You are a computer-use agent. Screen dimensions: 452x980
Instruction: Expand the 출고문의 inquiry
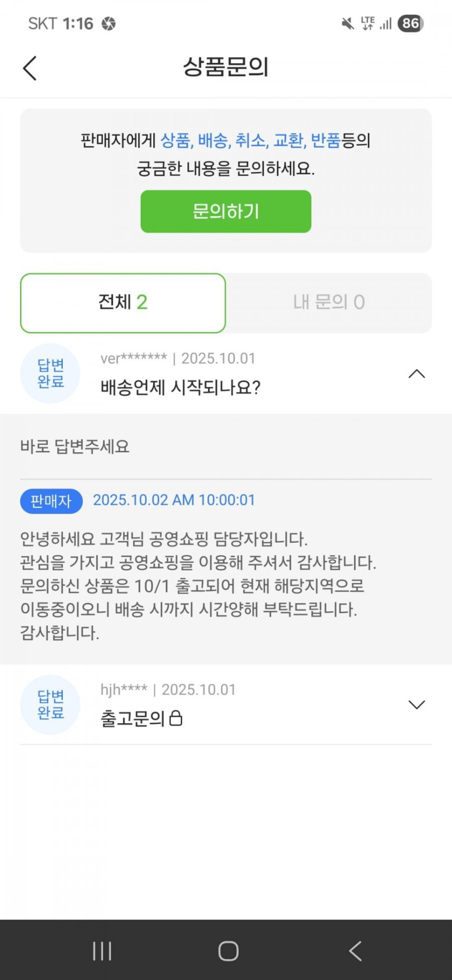[x=416, y=704]
